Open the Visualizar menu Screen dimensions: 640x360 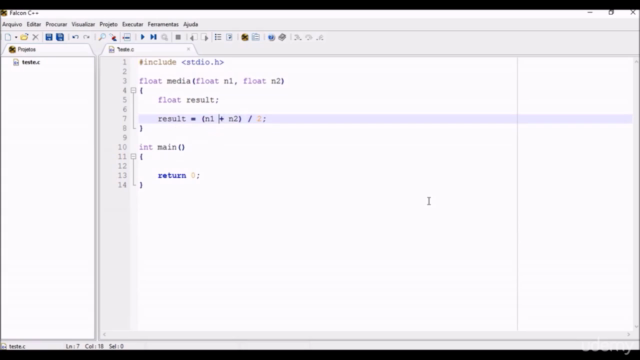[x=83, y=24]
